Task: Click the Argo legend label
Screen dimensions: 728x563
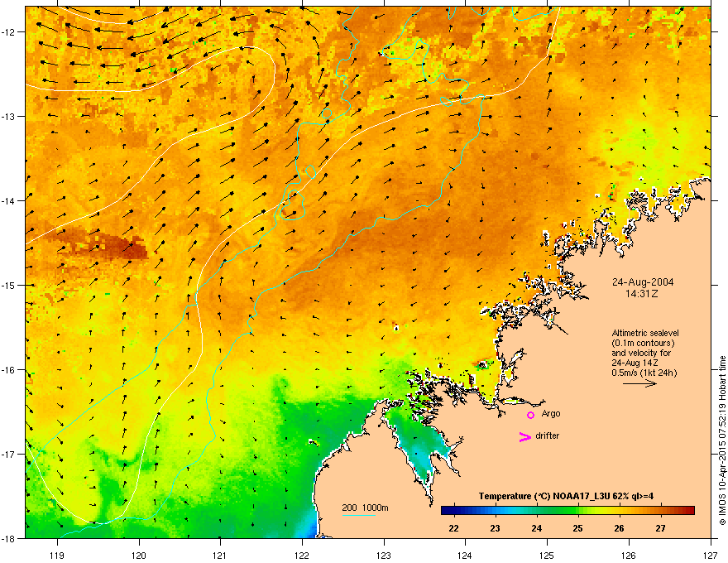Action: 551,413
